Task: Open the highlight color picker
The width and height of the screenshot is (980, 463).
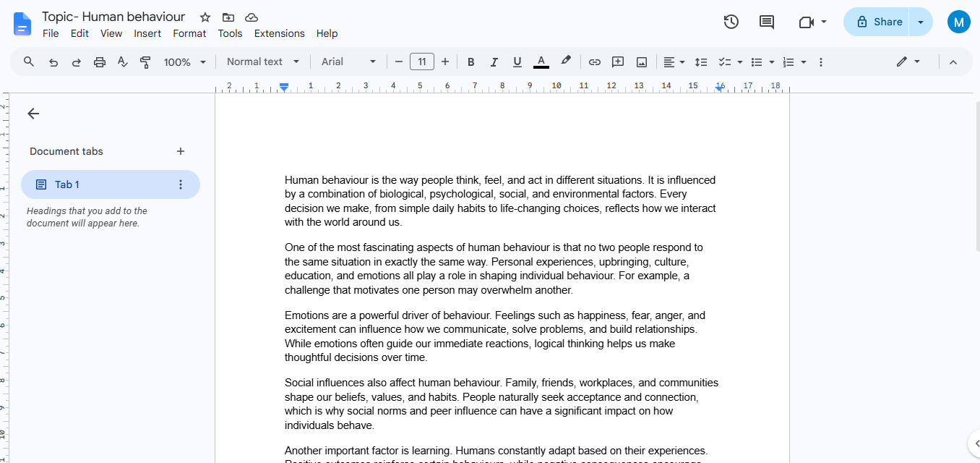Action: click(566, 61)
